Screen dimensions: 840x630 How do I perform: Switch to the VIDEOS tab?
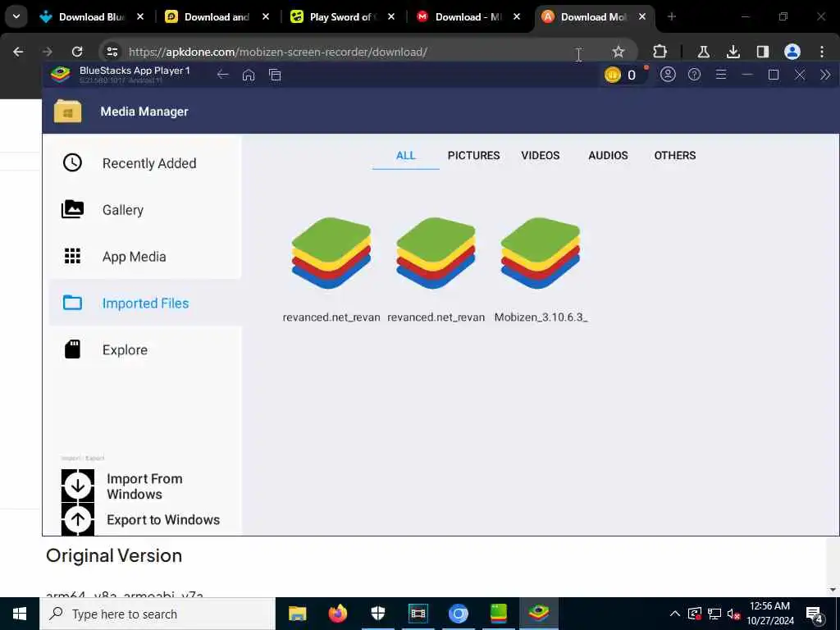[540, 155]
